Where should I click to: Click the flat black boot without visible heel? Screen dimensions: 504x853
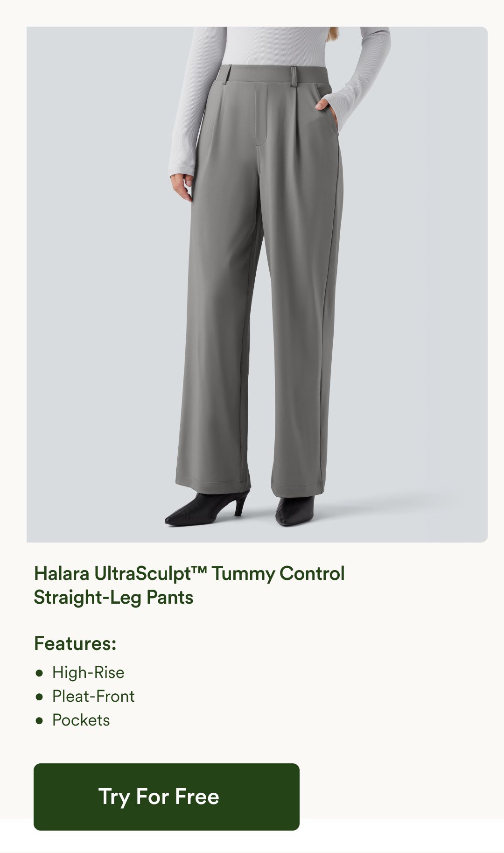pyautogui.click(x=295, y=510)
